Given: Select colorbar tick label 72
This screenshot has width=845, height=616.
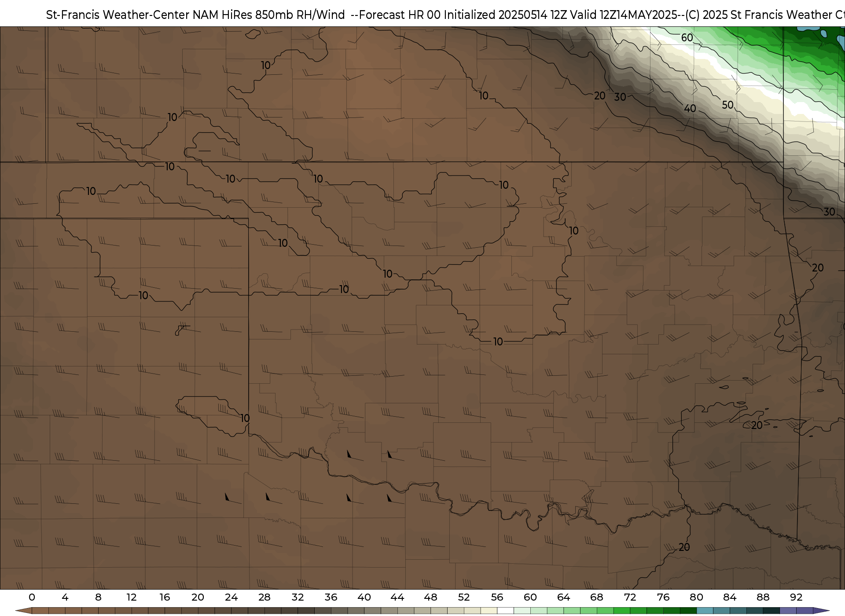Looking at the screenshot, I should click(x=630, y=597).
